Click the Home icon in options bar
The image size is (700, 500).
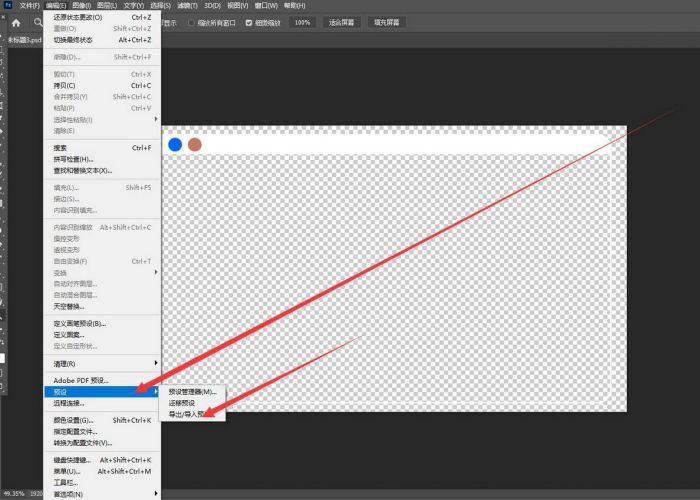tap(16, 22)
